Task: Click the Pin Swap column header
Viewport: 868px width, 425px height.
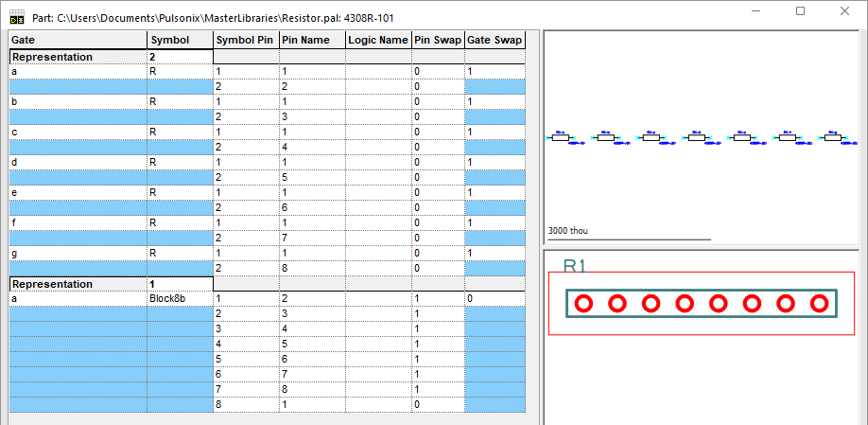Action: point(437,41)
